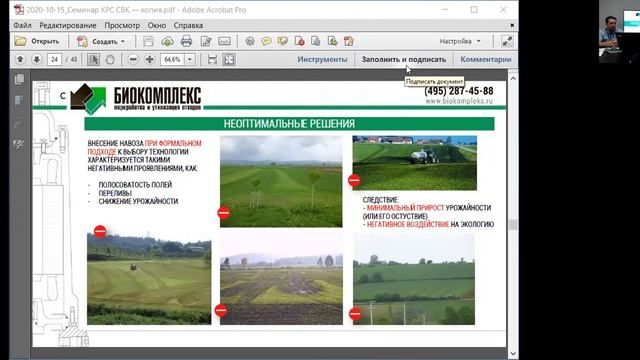Zoom out using the minus button
Screen dimensions: 640x360
tap(133, 60)
